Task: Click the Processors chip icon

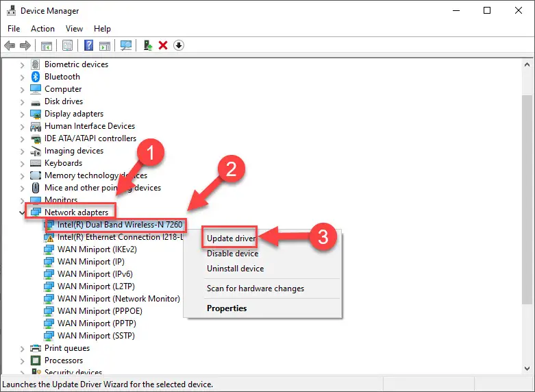Action: [x=36, y=360]
